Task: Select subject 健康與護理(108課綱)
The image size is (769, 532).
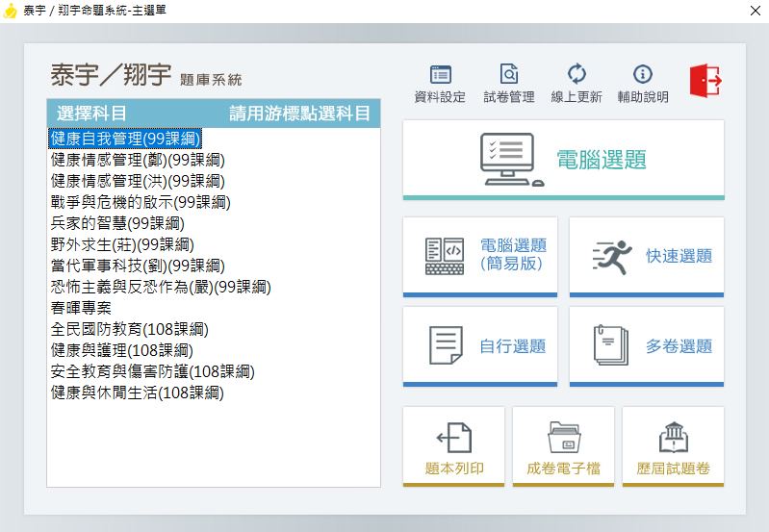Action: pos(121,350)
